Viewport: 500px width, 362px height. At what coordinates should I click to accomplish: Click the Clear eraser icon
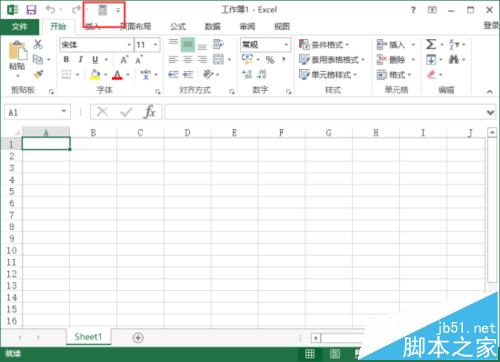point(431,74)
